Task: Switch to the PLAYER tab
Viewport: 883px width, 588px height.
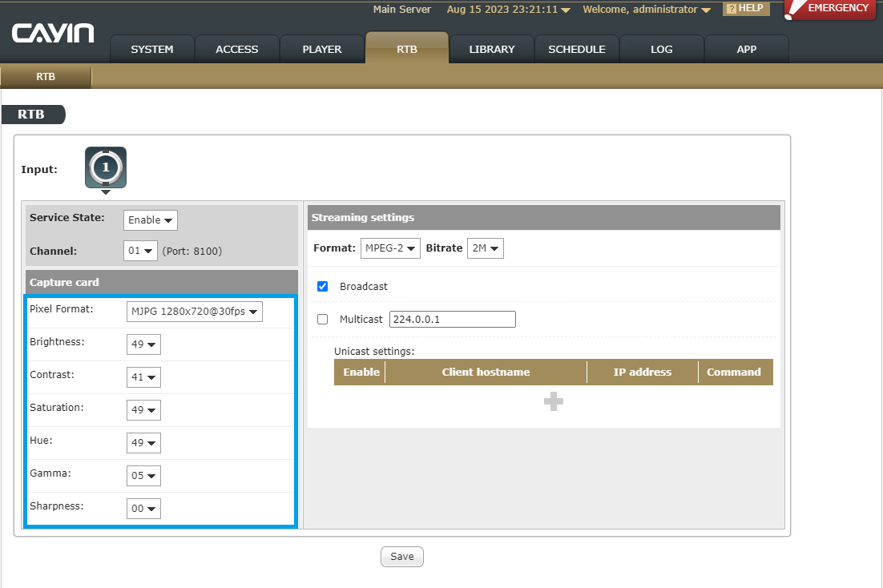Action: (322, 49)
